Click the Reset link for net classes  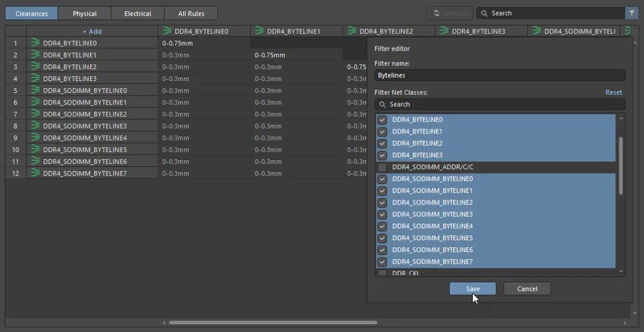point(613,92)
